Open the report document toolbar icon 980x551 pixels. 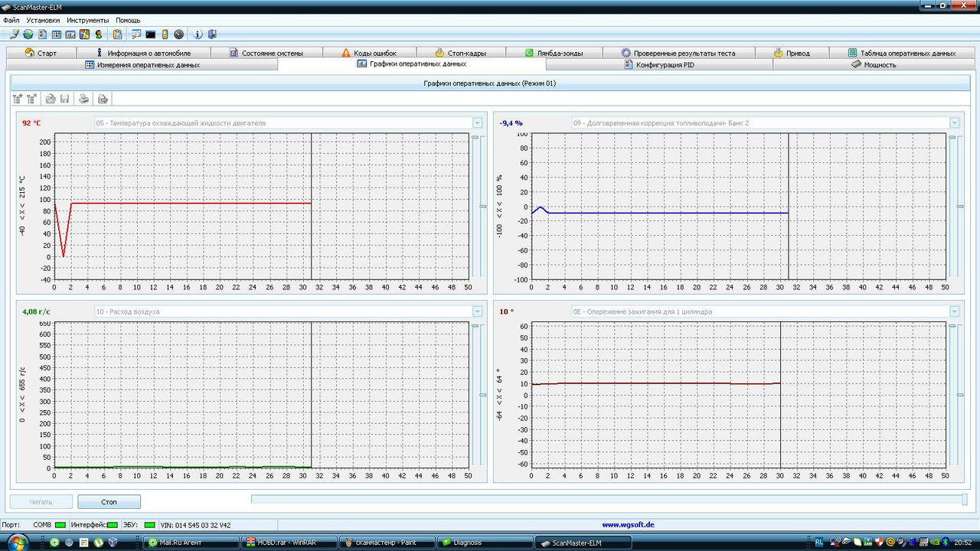[43, 34]
